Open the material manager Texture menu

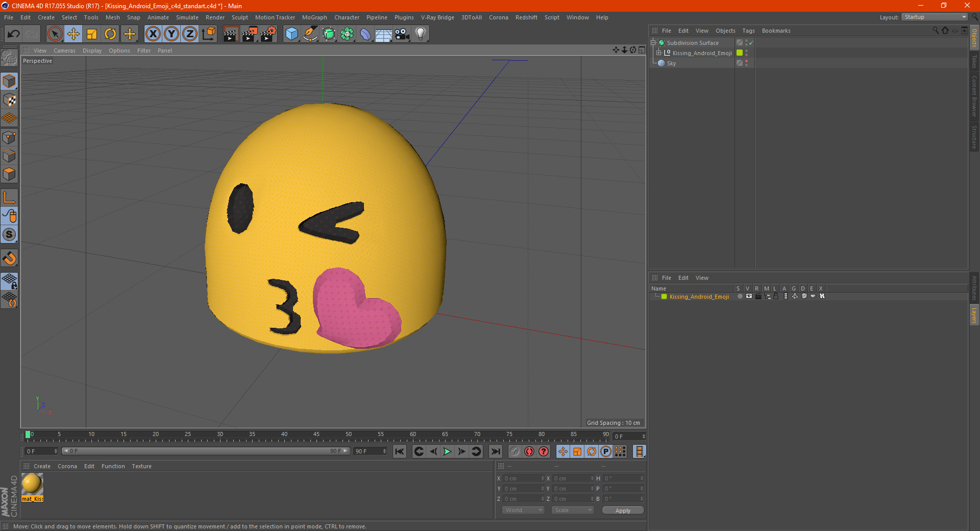click(141, 466)
